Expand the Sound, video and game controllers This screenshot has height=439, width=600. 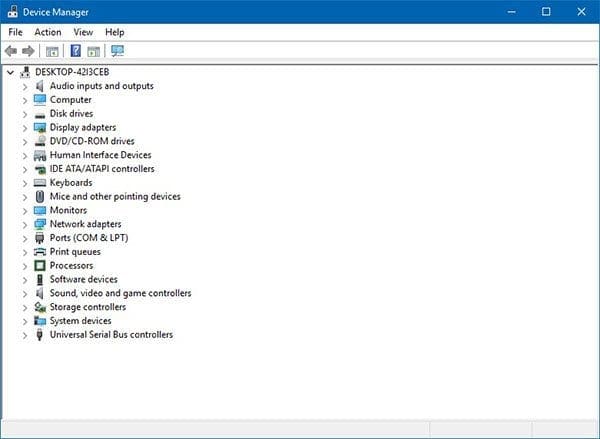(25, 294)
